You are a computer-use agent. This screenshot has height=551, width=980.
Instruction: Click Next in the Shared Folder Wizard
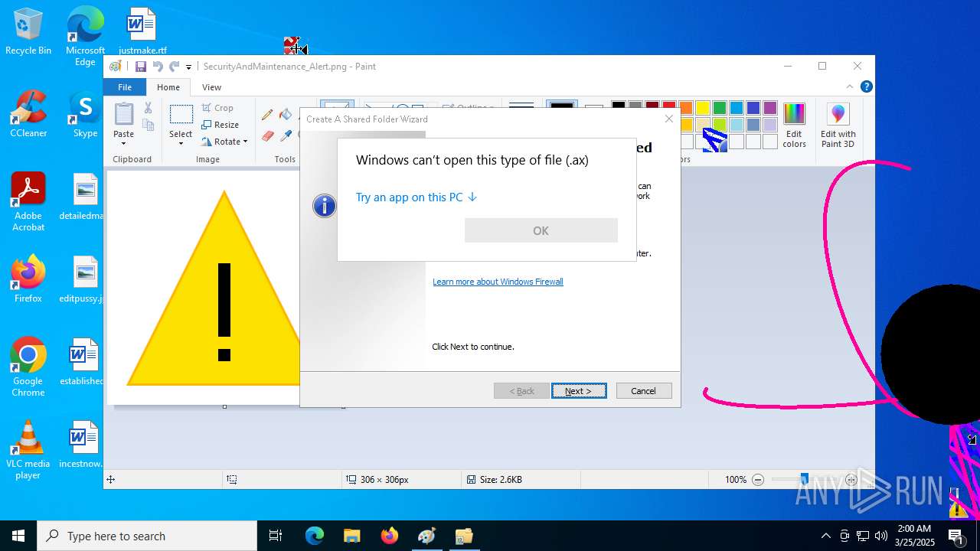579,391
